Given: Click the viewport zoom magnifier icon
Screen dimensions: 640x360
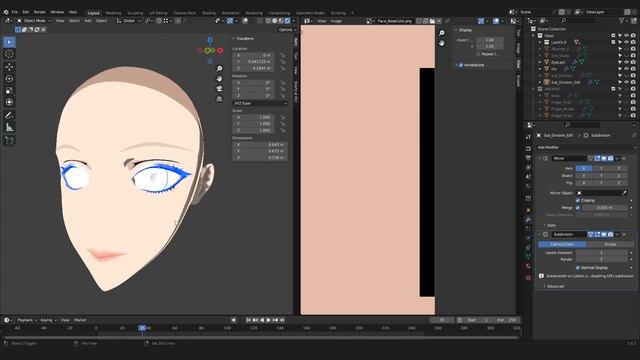Looking at the screenshot, I should pyautogui.click(x=219, y=69).
